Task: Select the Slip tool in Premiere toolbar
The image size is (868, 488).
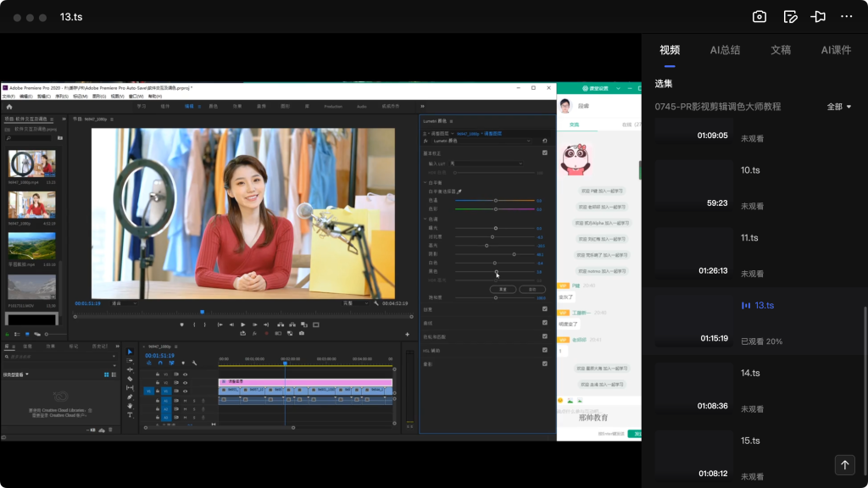Action: (130, 388)
